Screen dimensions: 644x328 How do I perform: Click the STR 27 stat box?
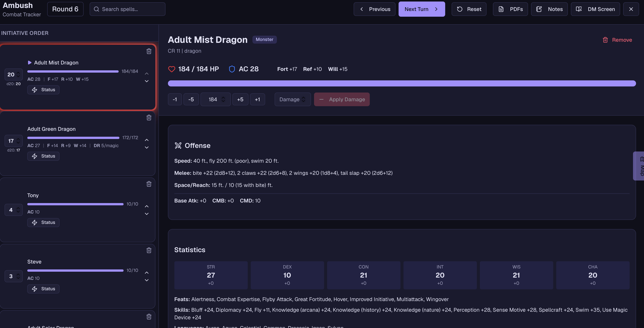point(211,275)
